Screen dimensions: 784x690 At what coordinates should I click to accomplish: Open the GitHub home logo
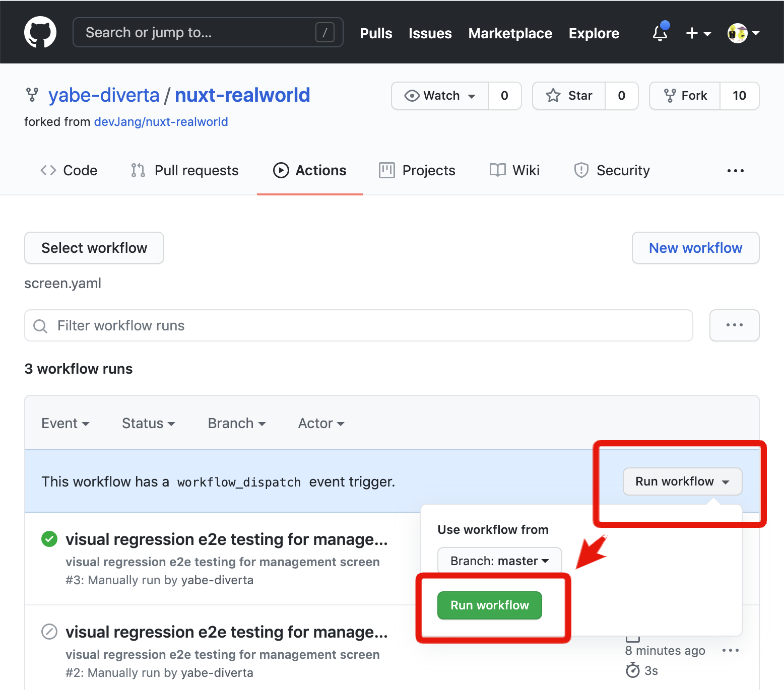40,32
